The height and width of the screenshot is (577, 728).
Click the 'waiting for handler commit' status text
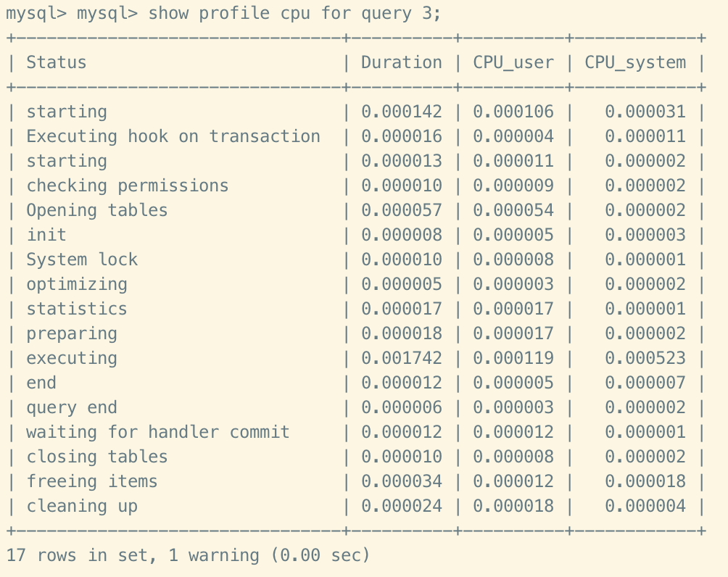(158, 432)
